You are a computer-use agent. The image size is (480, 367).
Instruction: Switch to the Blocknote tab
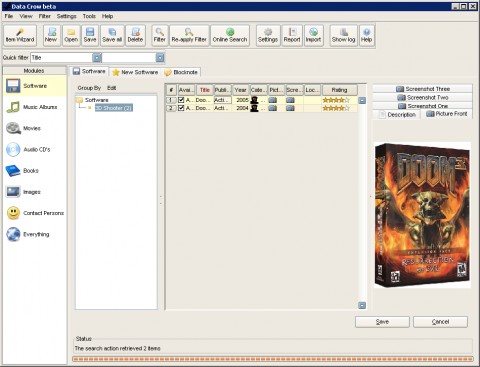182,72
